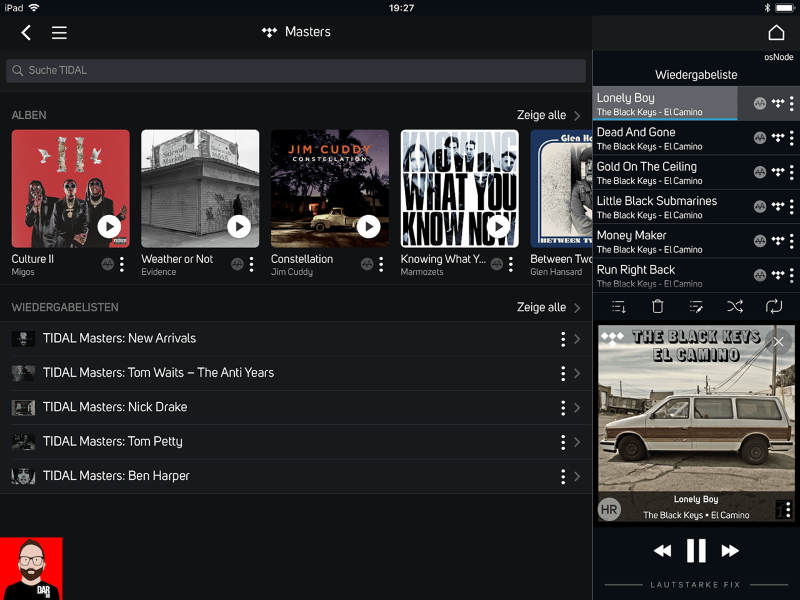Play the Culture II album

coord(109,226)
